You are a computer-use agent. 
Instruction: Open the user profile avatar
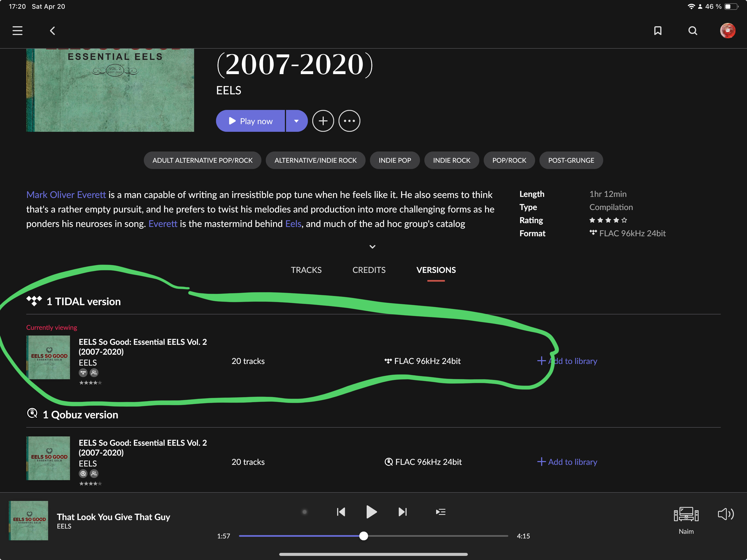point(727,31)
